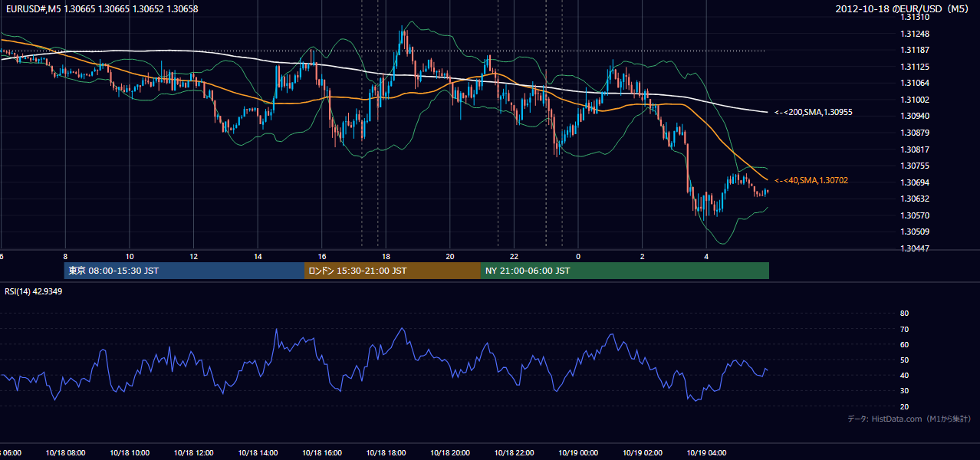Click RSI scale value 40
The width and height of the screenshot is (980, 460).
[x=904, y=375]
